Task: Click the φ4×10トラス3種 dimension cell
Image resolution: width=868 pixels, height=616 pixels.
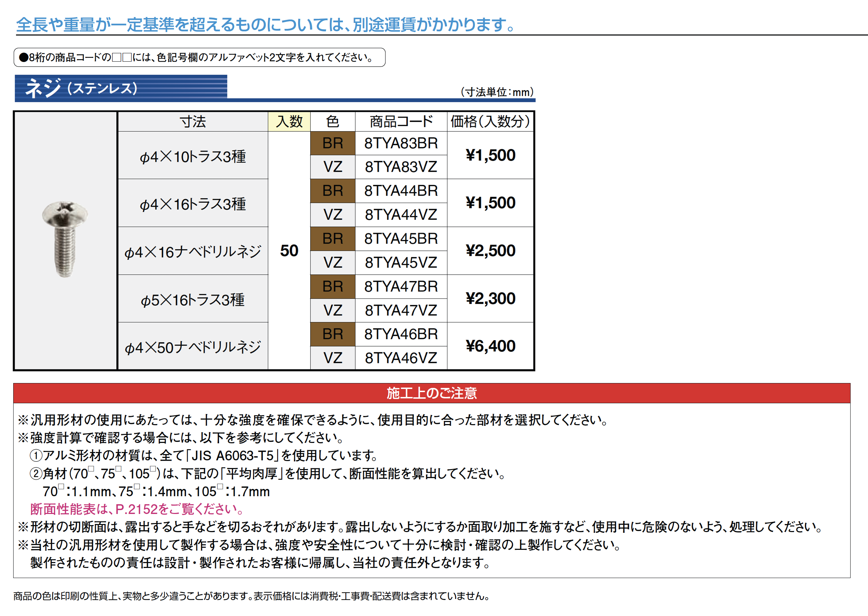Action: click(193, 156)
